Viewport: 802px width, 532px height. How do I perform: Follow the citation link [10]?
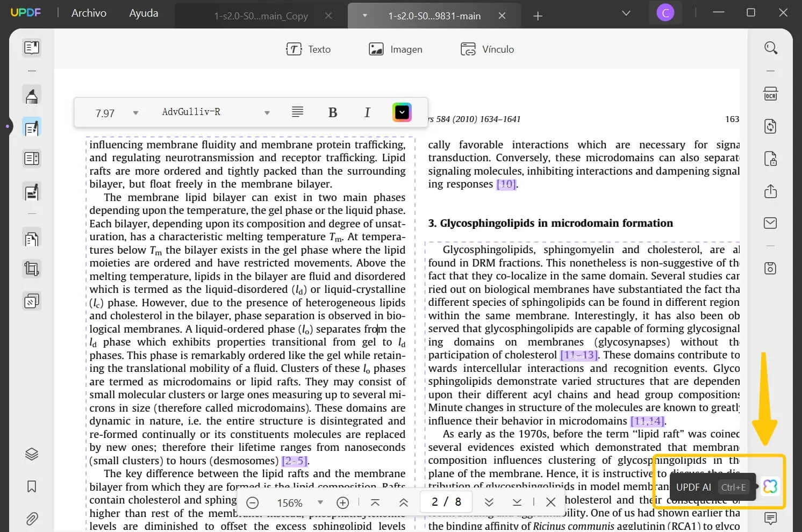[506, 184]
